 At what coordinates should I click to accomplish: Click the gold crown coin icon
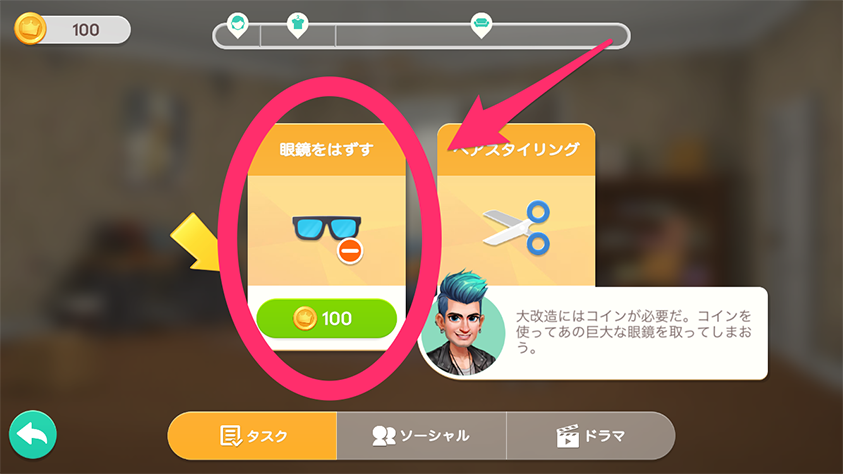[30, 28]
